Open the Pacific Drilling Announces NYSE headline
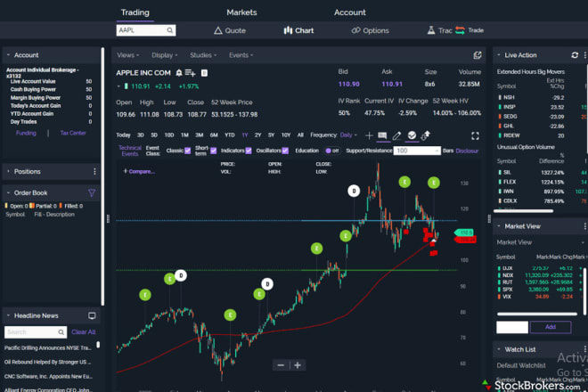Viewport: 588px width, 392px height. [x=47, y=348]
